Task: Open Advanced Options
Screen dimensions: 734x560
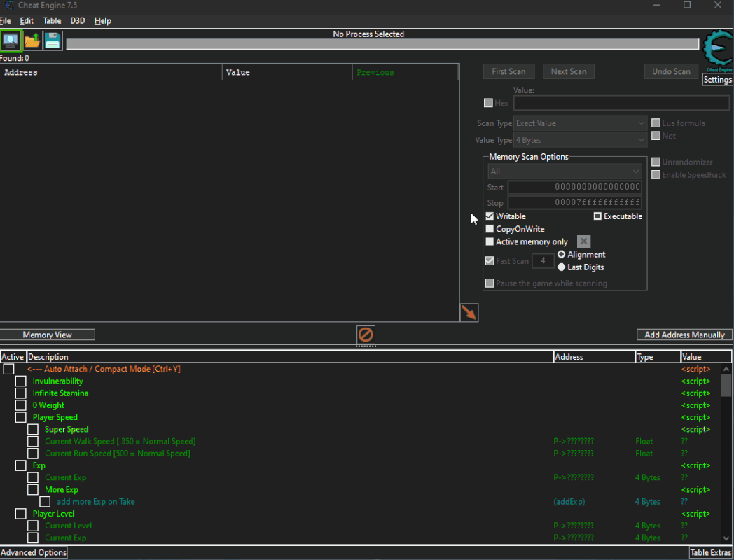Action: pyautogui.click(x=33, y=552)
